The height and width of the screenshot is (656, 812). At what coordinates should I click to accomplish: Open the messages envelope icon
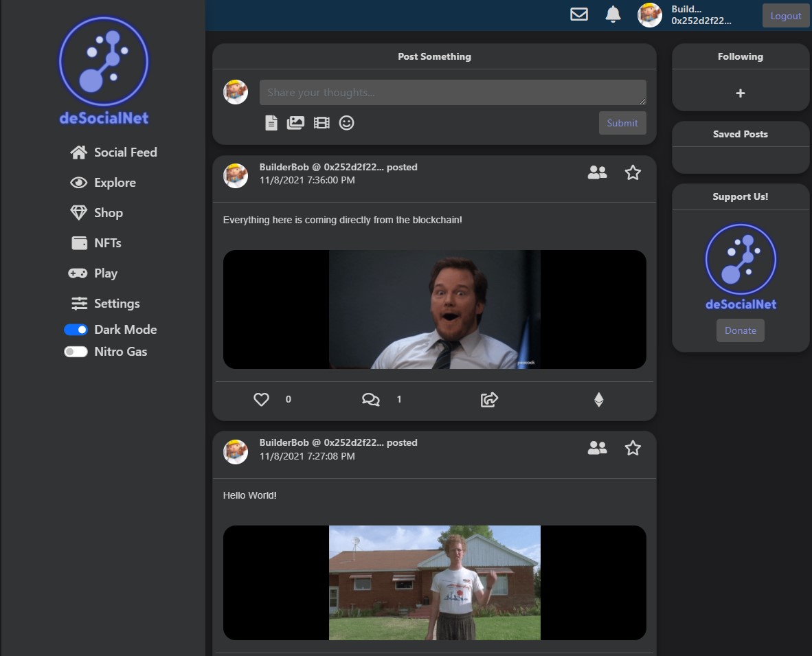pos(579,14)
